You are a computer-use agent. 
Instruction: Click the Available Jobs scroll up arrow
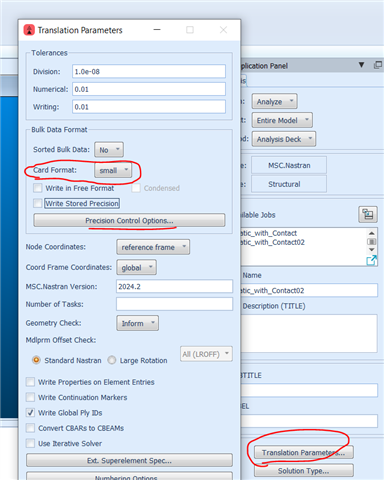tap(372, 233)
